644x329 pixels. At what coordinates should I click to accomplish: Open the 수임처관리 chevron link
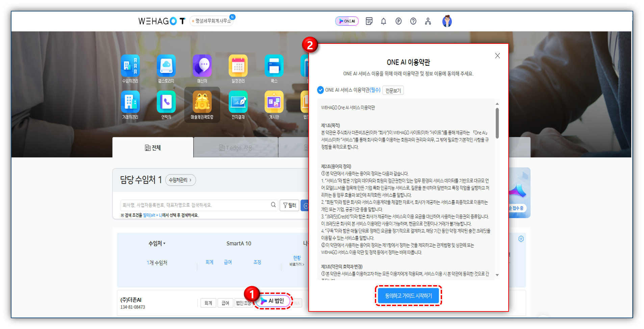[180, 180]
